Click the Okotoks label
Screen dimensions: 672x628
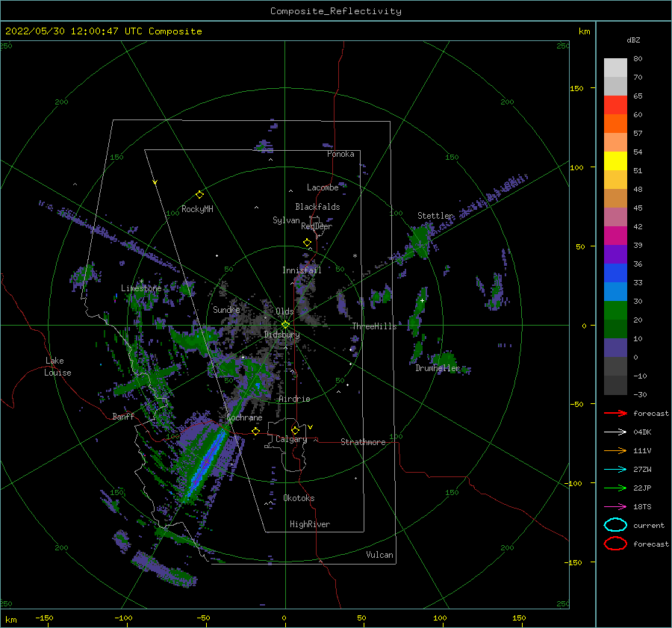point(299,498)
